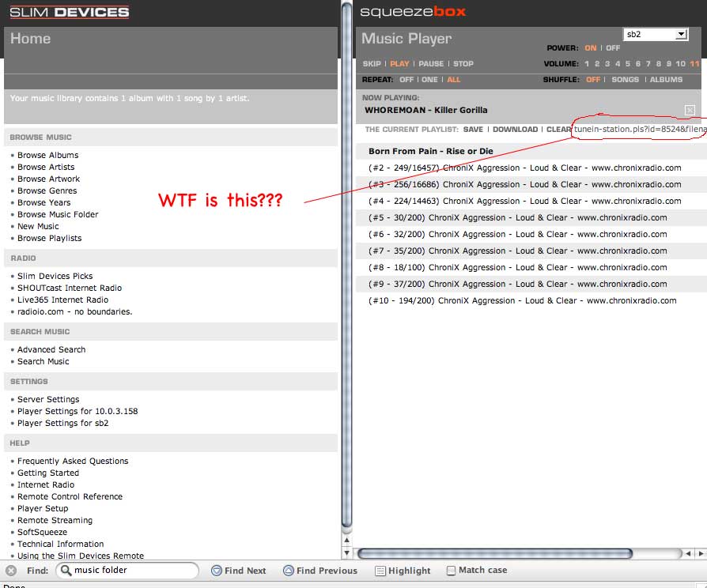Open SHOUTcast Internet Radio

[70, 288]
